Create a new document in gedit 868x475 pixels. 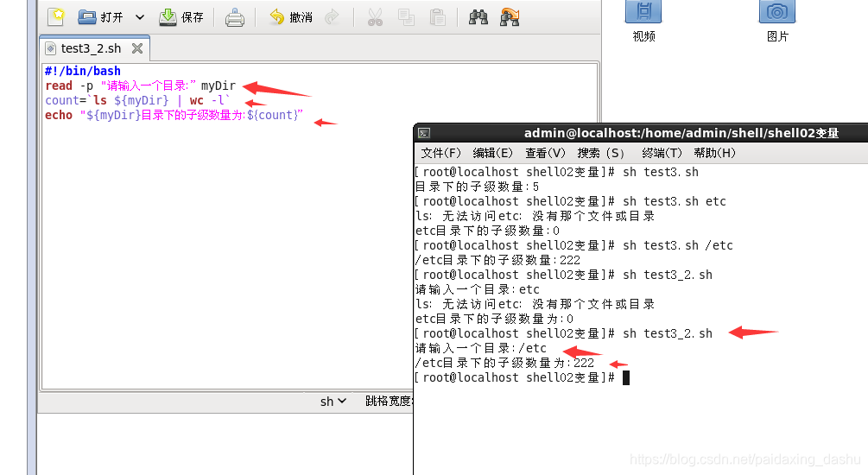click(x=56, y=17)
